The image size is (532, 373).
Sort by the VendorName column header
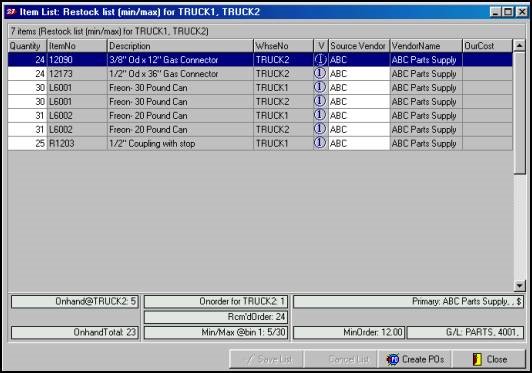point(426,46)
